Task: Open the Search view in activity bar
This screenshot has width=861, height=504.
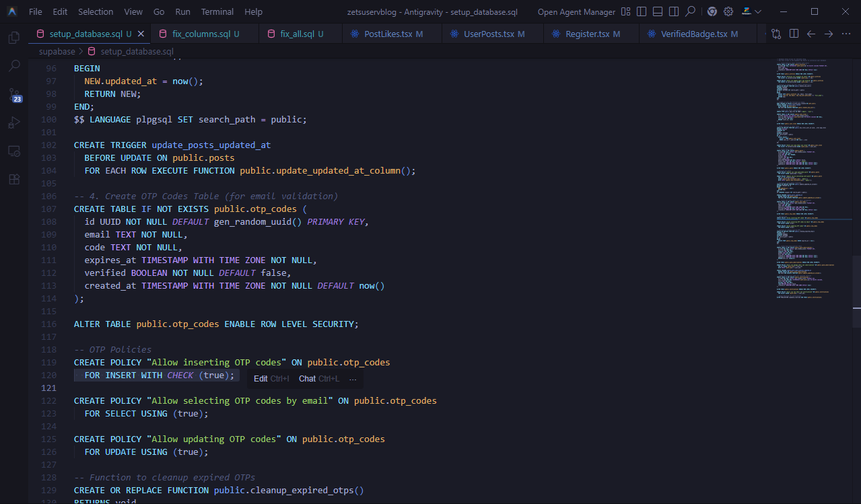Action: pos(13,66)
